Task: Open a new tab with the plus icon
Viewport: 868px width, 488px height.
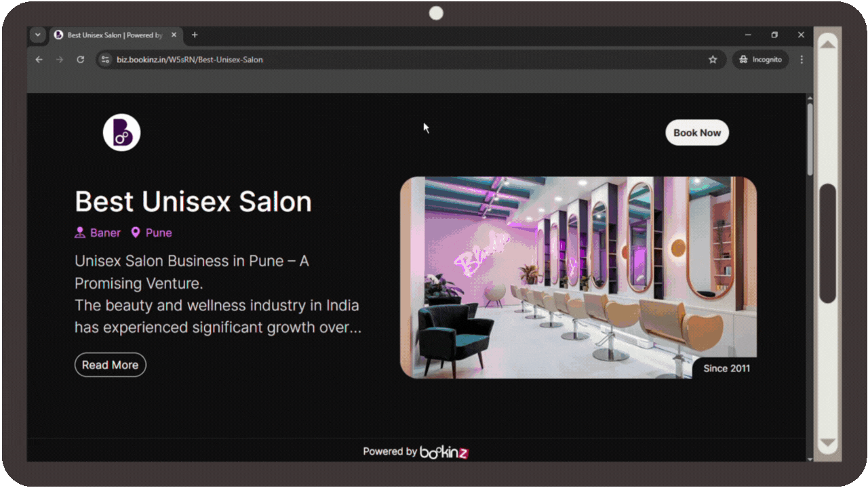Action: (195, 35)
